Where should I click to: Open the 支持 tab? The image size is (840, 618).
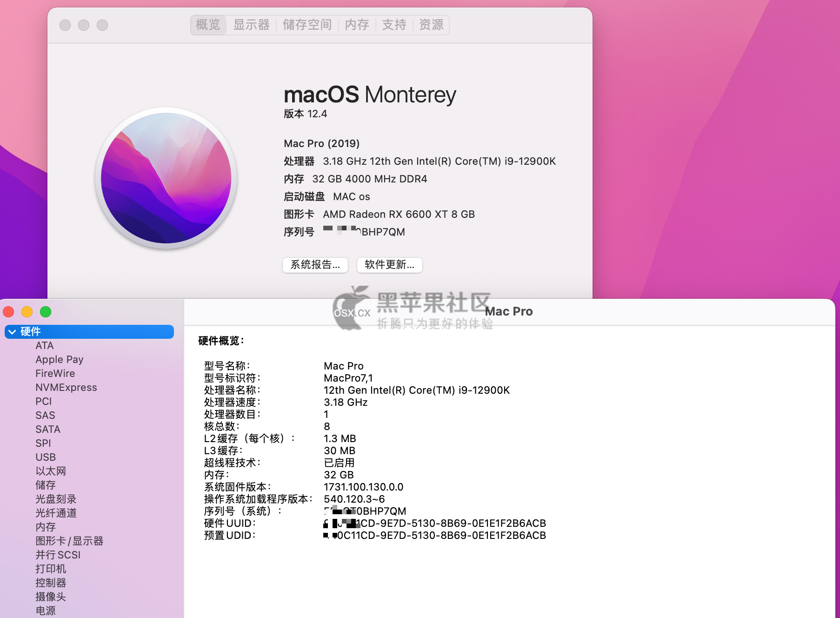[x=394, y=25]
